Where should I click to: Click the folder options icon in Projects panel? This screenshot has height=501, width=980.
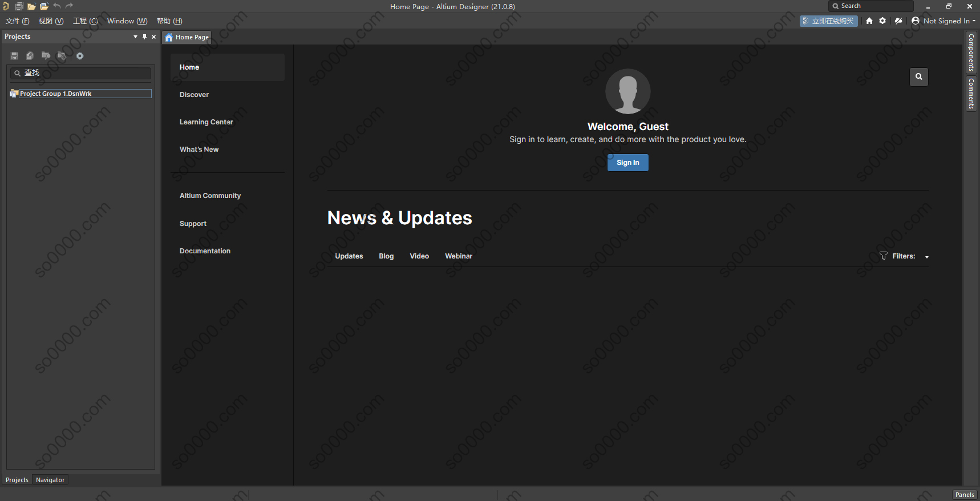[x=62, y=56]
